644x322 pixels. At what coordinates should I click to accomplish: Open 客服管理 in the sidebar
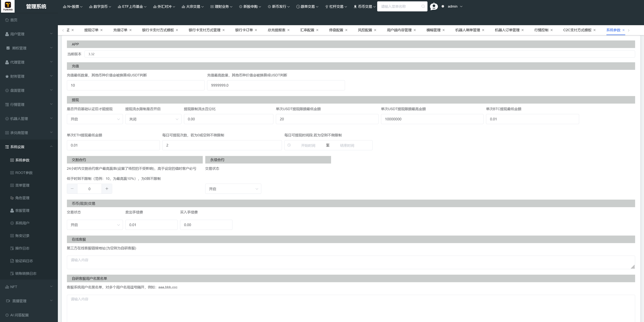29,210
